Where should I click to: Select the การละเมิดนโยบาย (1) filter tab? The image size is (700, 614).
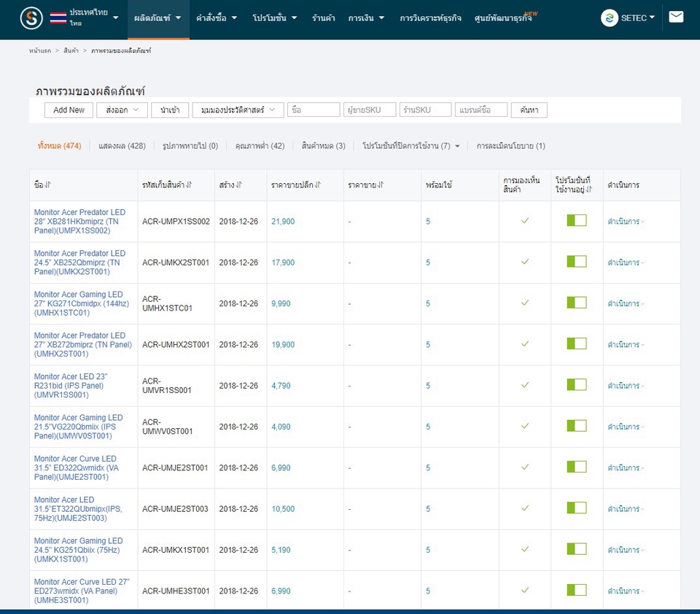(x=510, y=146)
